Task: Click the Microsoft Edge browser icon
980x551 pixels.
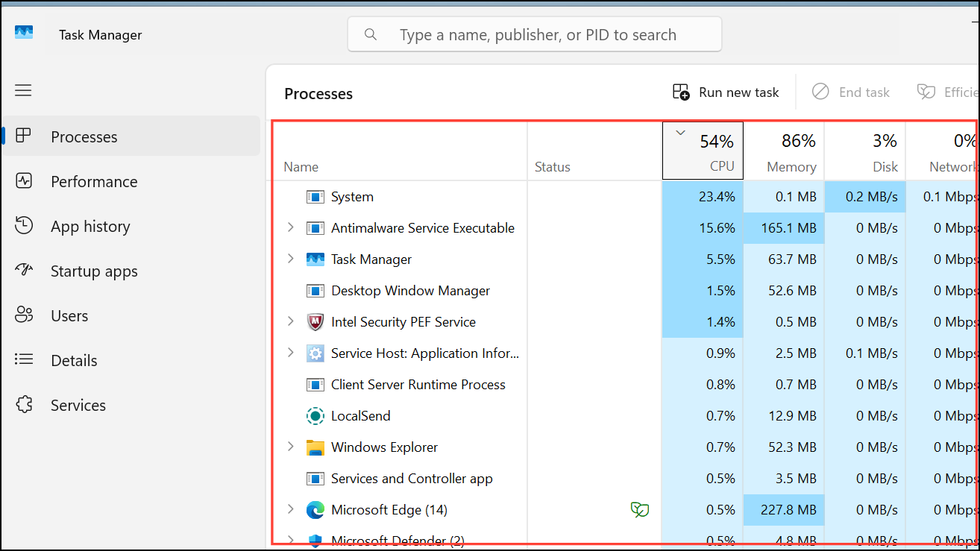Action: pos(315,510)
